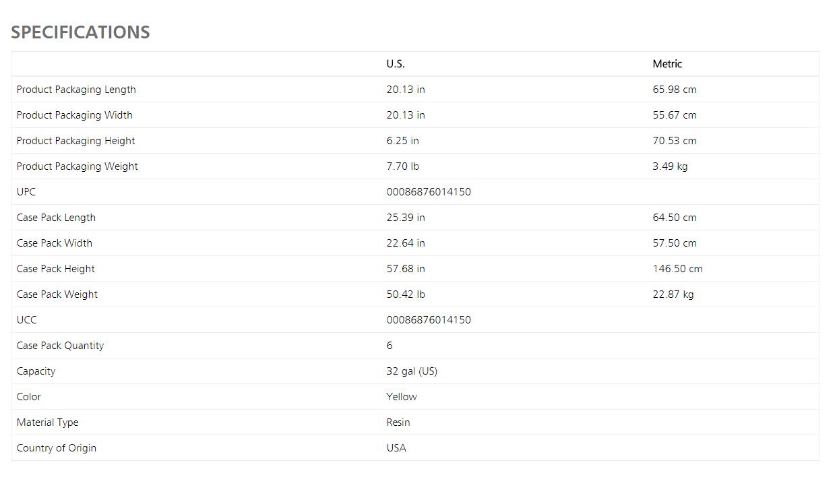
Task: Click the USA country value
Action: 396,448
